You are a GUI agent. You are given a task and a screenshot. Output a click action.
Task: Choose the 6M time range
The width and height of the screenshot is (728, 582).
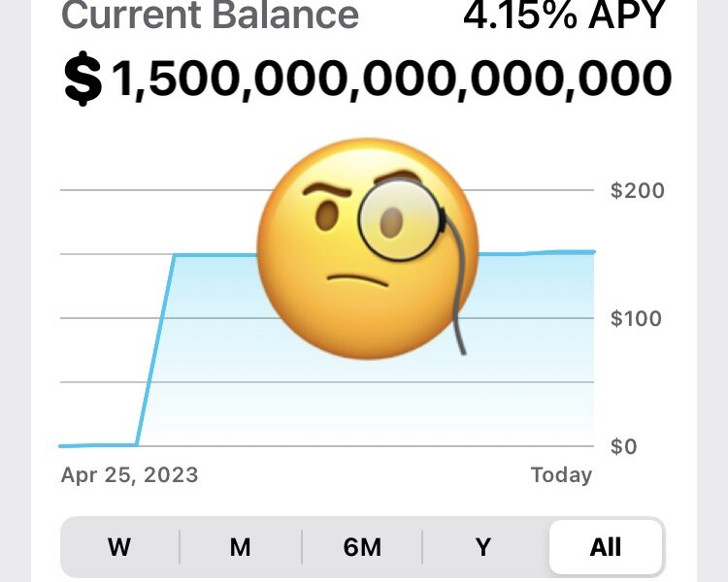(362, 547)
